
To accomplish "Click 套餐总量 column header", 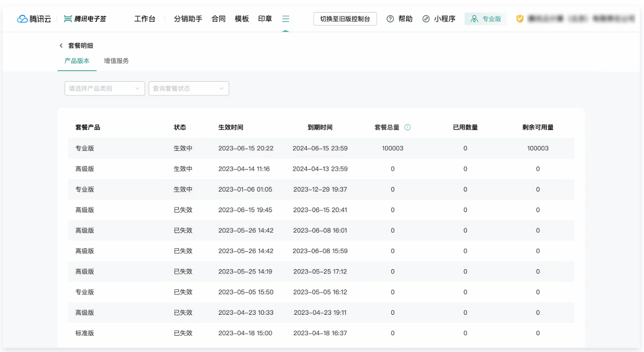I will coord(387,127).
